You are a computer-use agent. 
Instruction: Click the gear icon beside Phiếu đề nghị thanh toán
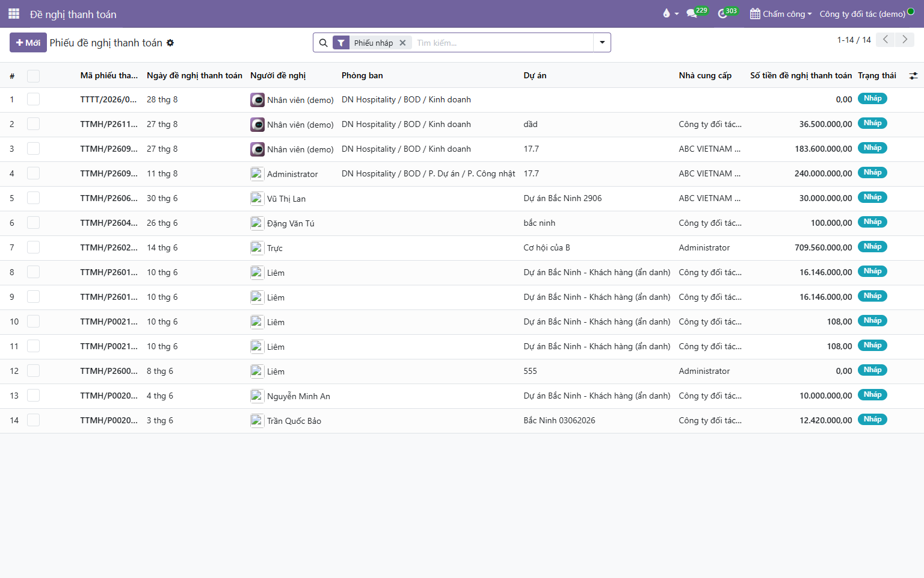170,43
